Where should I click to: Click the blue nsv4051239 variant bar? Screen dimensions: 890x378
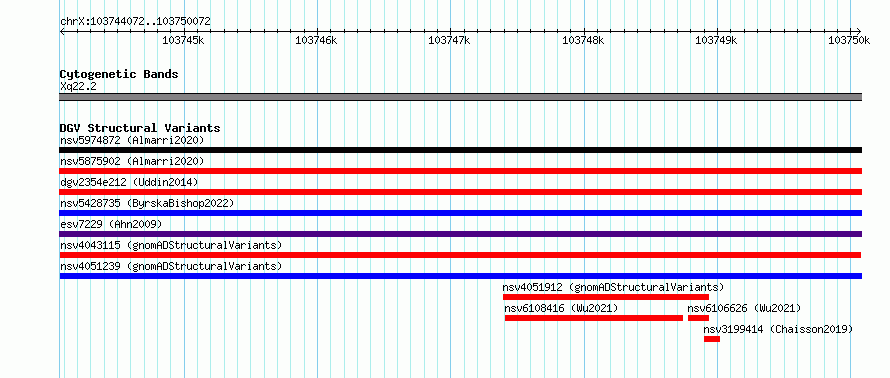(x=460, y=276)
